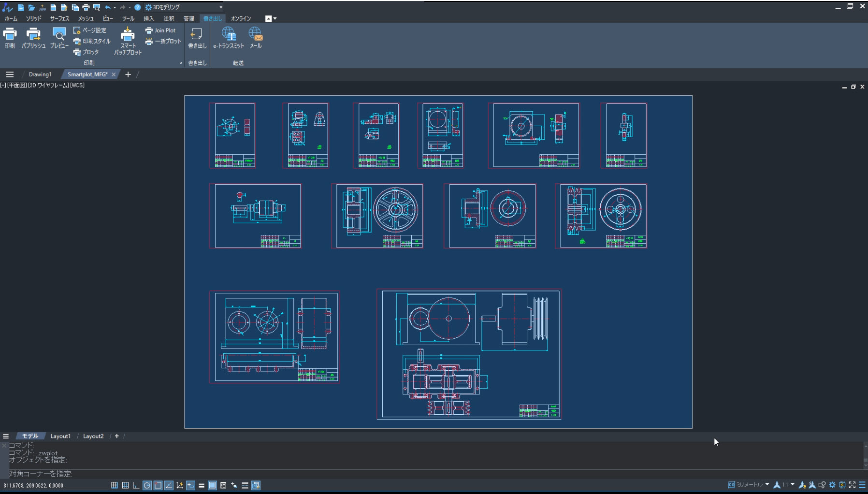
Task: Click the coordinate readout 311.6768, 209.0622, 0.0000
Action: pyautogui.click(x=33, y=485)
